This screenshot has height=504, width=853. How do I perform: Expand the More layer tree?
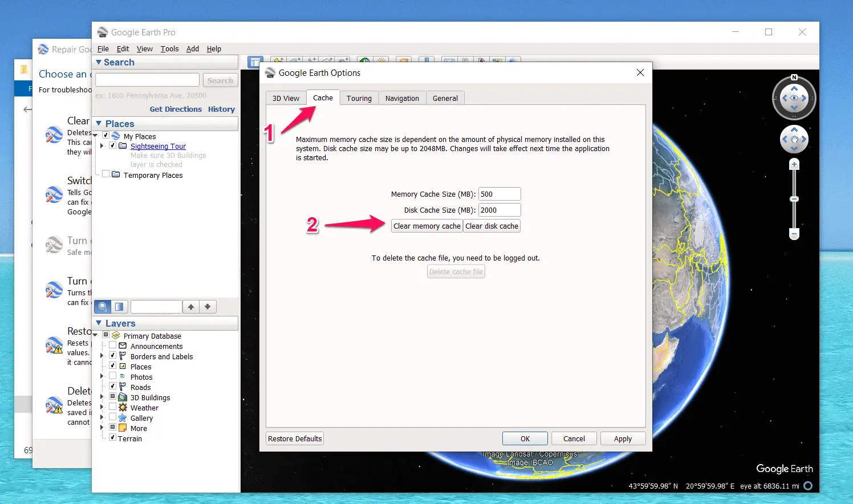[102, 428]
